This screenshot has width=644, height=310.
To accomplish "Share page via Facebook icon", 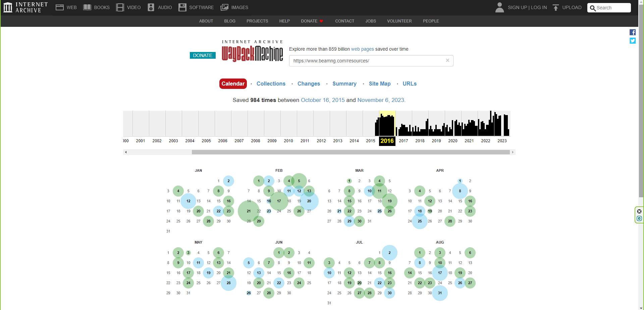I will point(633,32).
